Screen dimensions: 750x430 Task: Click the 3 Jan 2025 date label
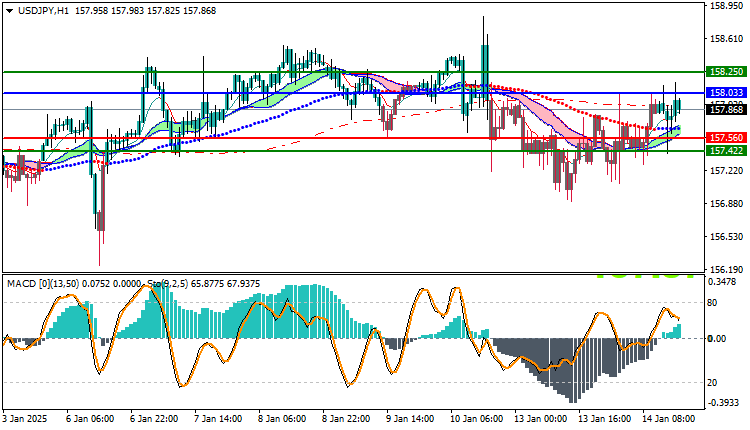click(x=25, y=419)
